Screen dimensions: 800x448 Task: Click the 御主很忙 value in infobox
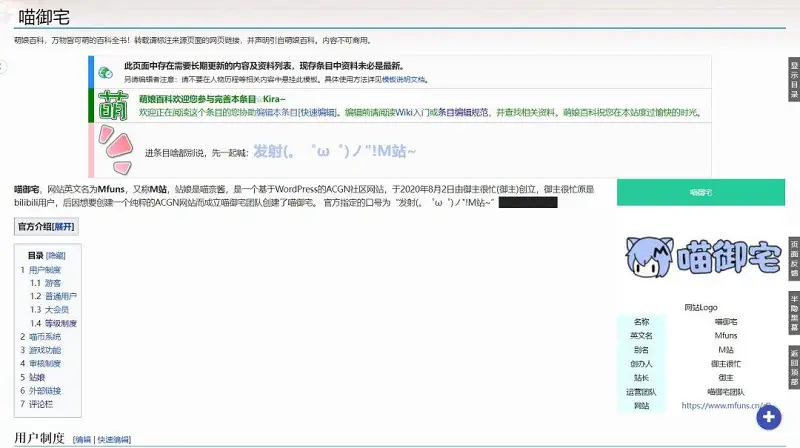coord(726,364)
